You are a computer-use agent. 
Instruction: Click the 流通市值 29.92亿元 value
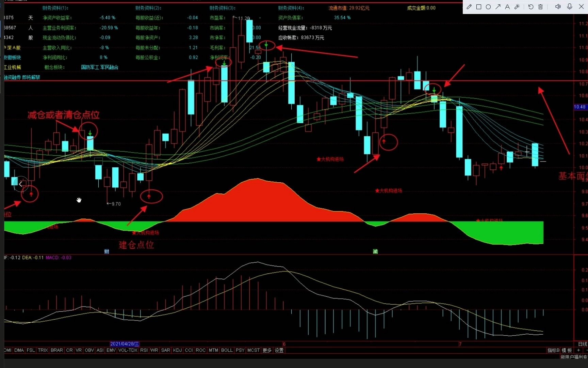coord(349,8)
